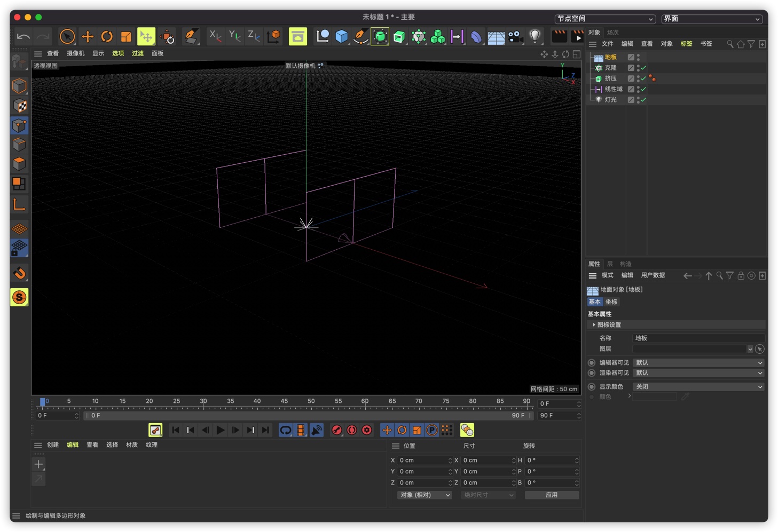Open the 界面 layout dropdown
Image resolution: width=778 pixels, height=532 pixels.
[x=712, y=19]
